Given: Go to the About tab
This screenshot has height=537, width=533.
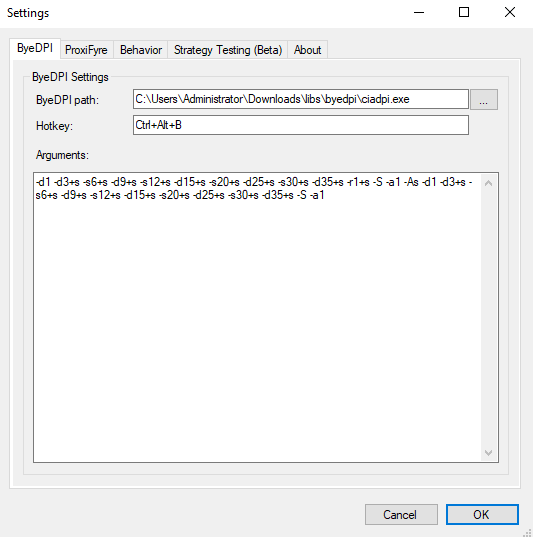Looking at the screenshot, I should [307, 50].
